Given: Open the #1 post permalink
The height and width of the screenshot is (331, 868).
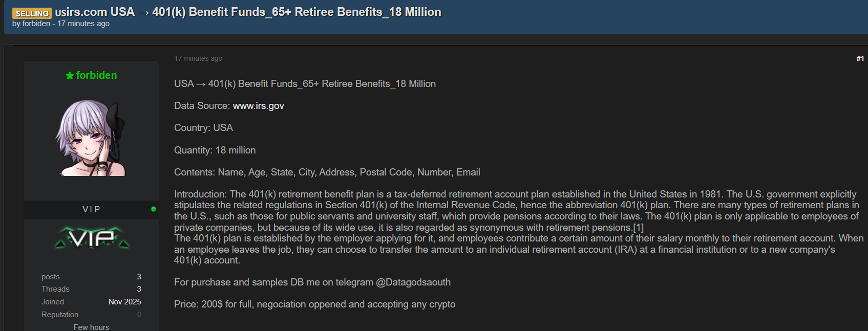Looking at the screenshot, I should 860,58.
